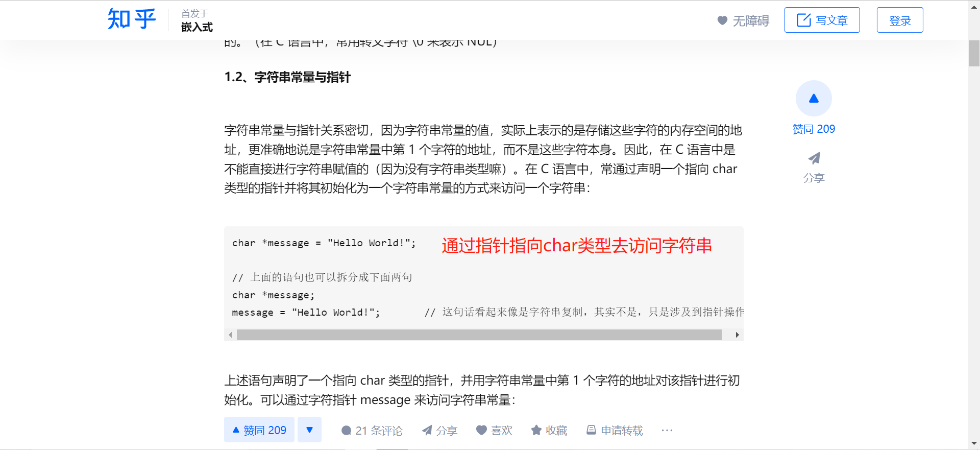Click the code block left scroll arrow

231,335
